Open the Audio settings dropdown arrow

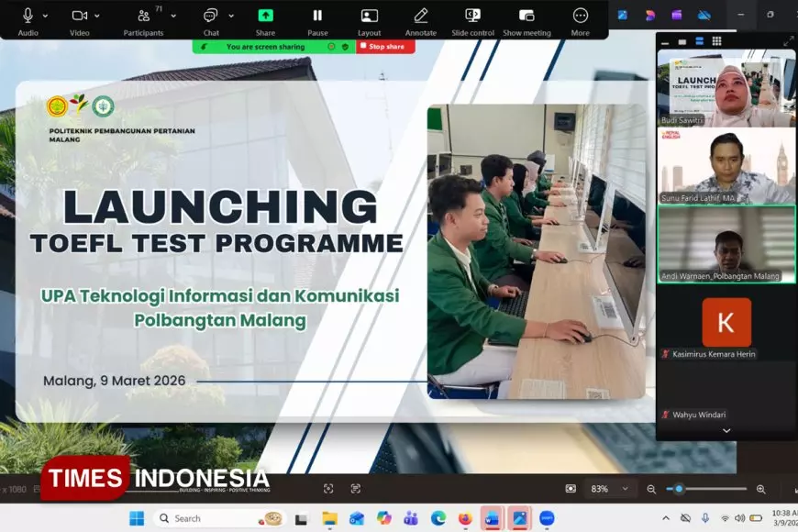click(43, 16)
